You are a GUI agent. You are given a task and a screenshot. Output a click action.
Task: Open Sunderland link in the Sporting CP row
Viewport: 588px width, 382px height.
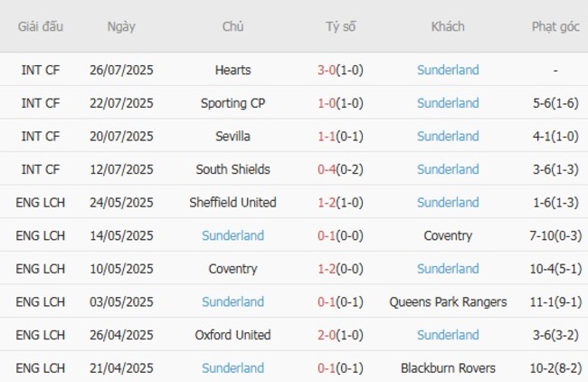[448, 103]
